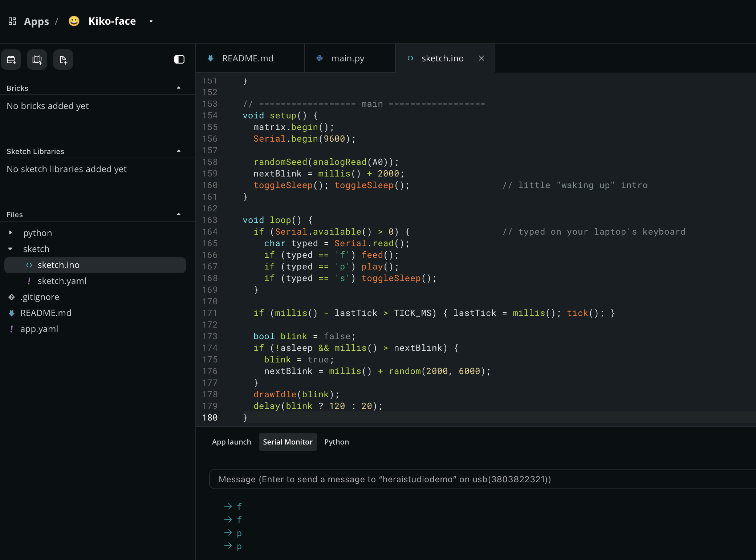Close the sketch.ino tab
Viewport: 756px width, 560px height.
481,58
